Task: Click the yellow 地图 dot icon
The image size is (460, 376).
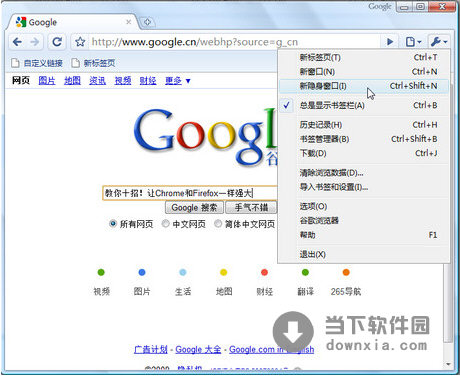Action: pos(224,272)
